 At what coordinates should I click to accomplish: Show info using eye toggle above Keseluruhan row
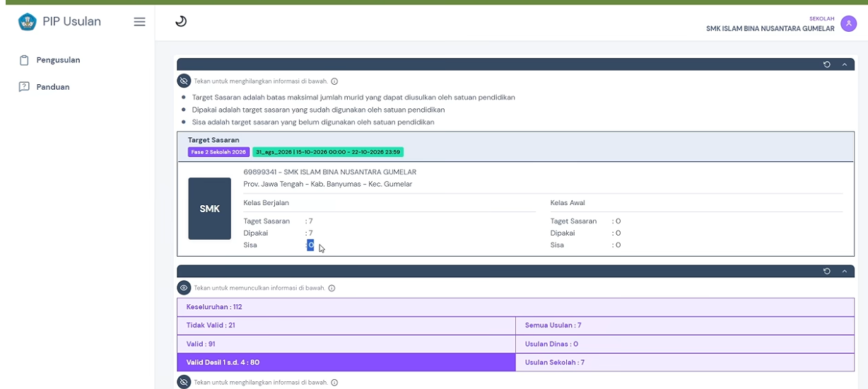(x=184, y=288)
